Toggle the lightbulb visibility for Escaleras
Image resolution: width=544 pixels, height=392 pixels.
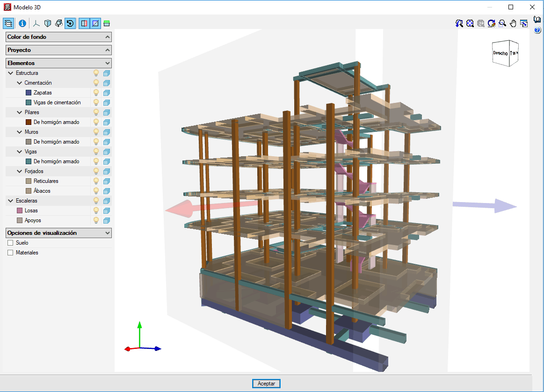tap(96, 201)
